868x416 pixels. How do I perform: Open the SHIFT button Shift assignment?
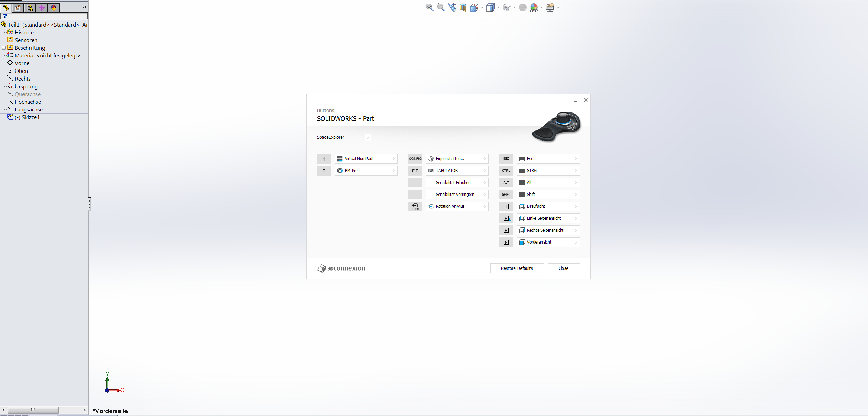548,195
